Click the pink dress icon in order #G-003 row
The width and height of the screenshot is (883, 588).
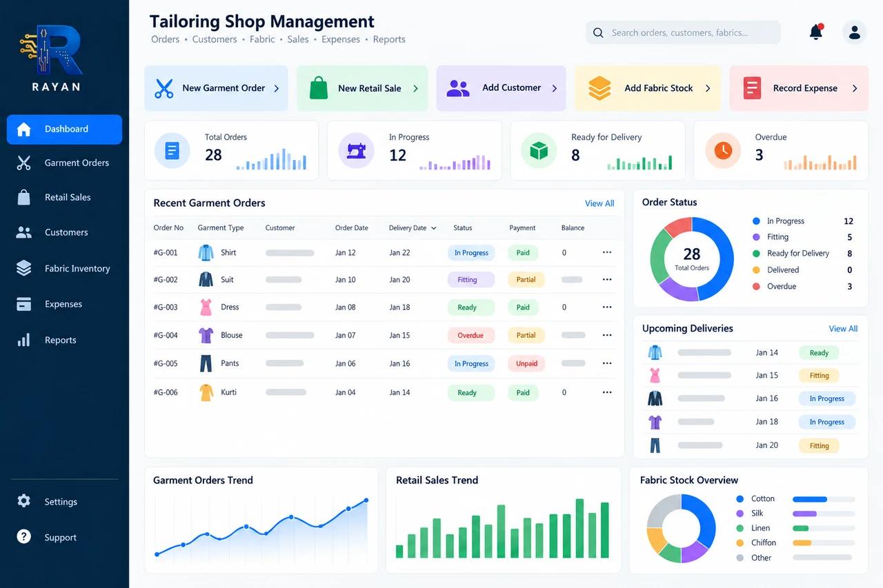(206, 307)
